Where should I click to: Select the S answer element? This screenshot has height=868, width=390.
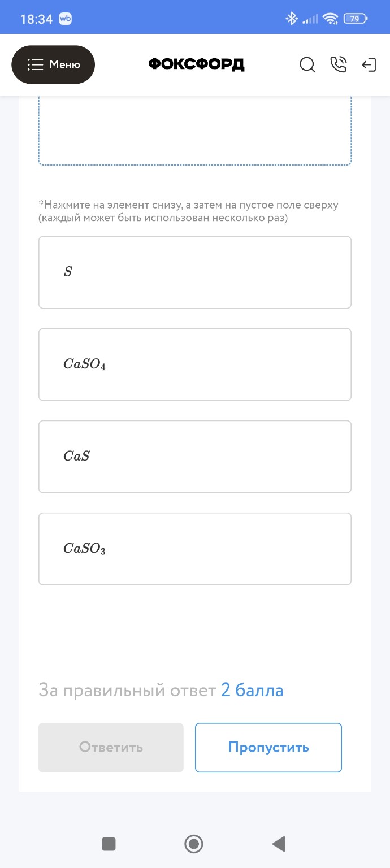pos(194,272)
